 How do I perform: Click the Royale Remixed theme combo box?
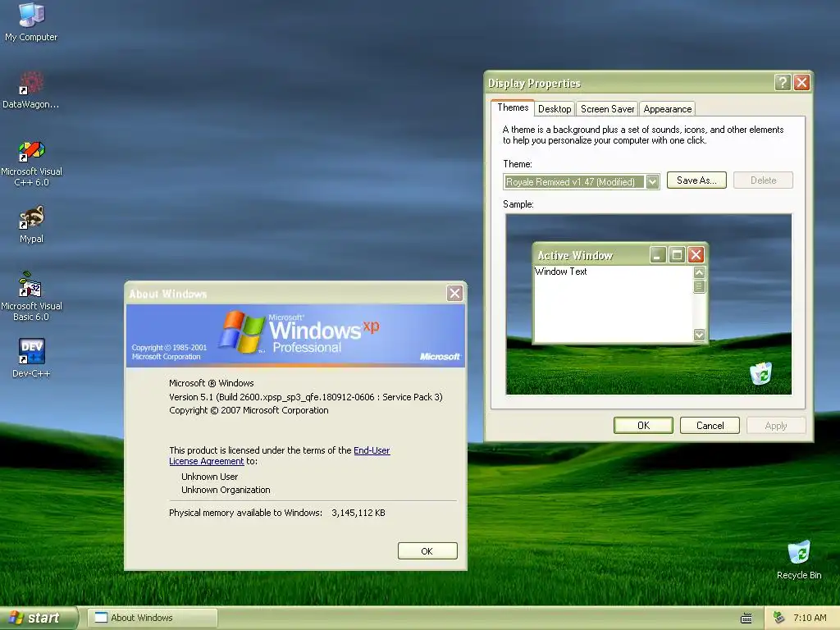coord(582,182)
